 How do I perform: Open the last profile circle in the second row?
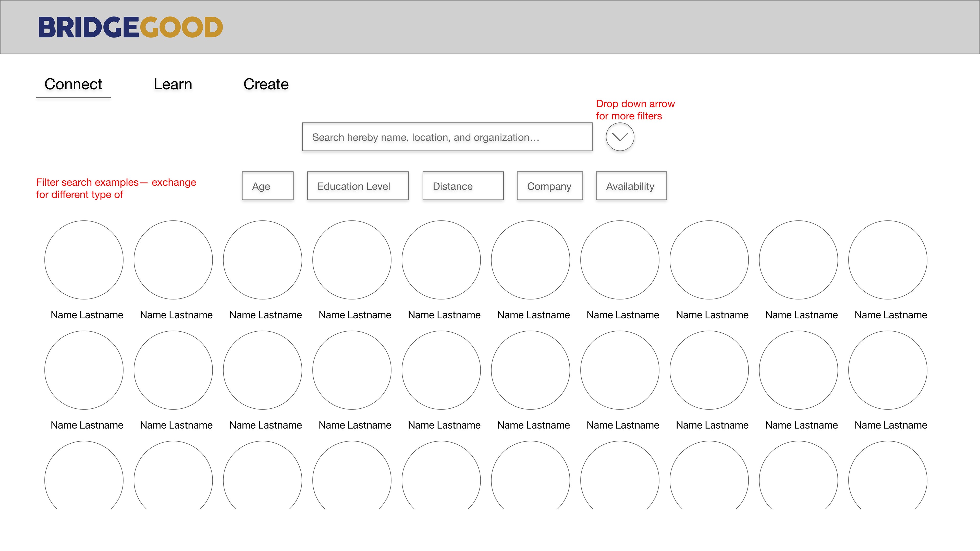[888, 370]
